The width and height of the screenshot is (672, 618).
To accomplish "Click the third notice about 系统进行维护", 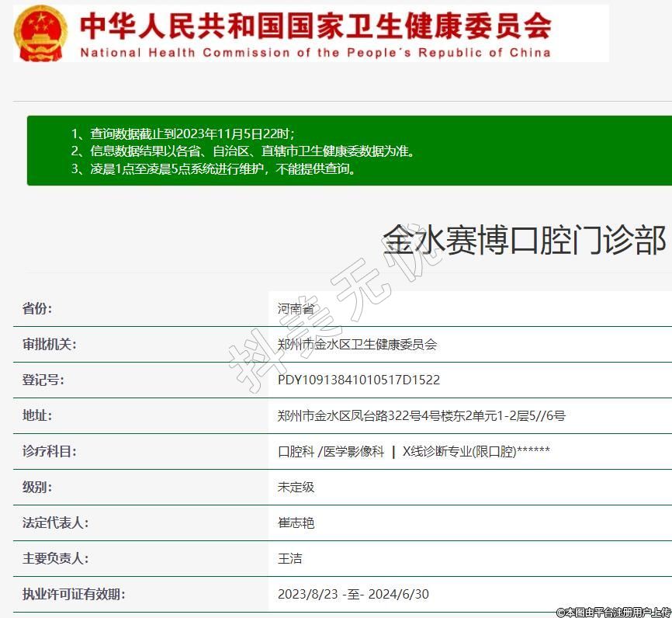I will (x=214, y=168).
